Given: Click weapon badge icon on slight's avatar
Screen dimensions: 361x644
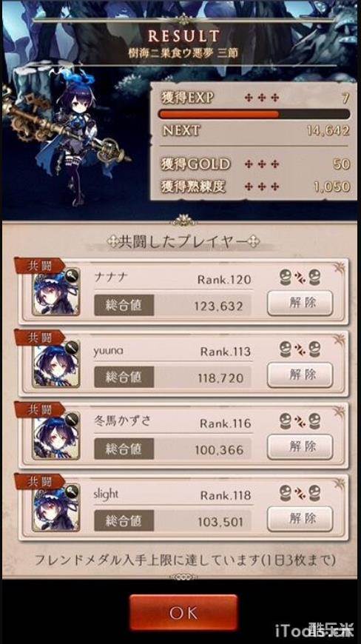Looking at the screenshot, I should (x=71, y=492).
